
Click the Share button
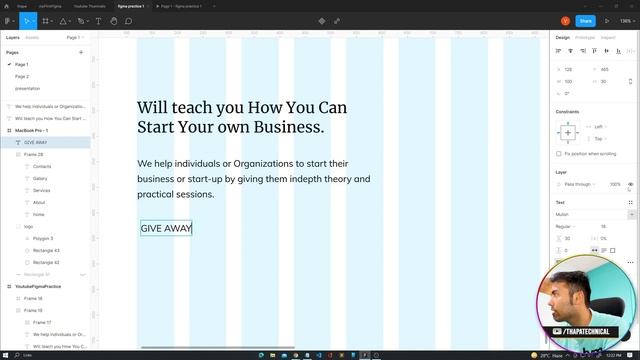(x=585, y=21)
